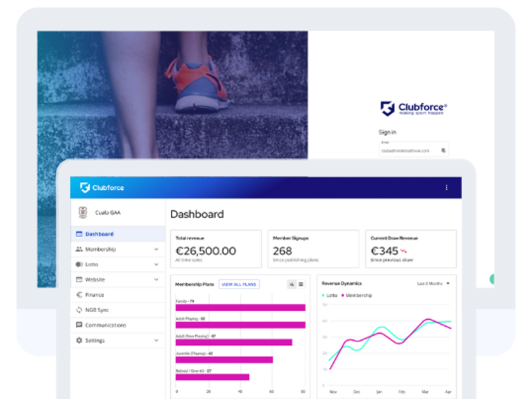Click the Finance euro icon
Image resolution: width=532 pixels, height=399 pixels.
tap(79, 295)
